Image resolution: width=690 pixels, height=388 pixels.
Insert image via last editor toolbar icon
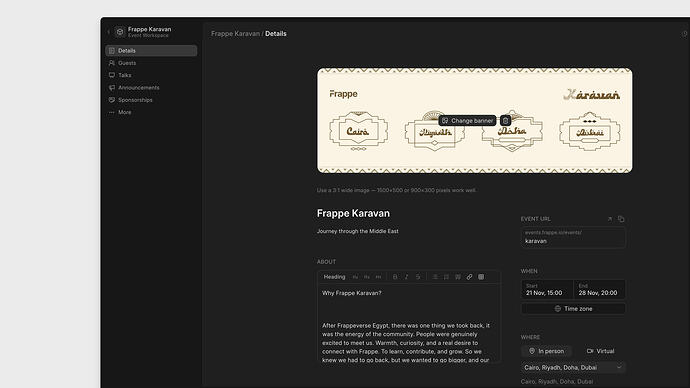coord(481,277)
